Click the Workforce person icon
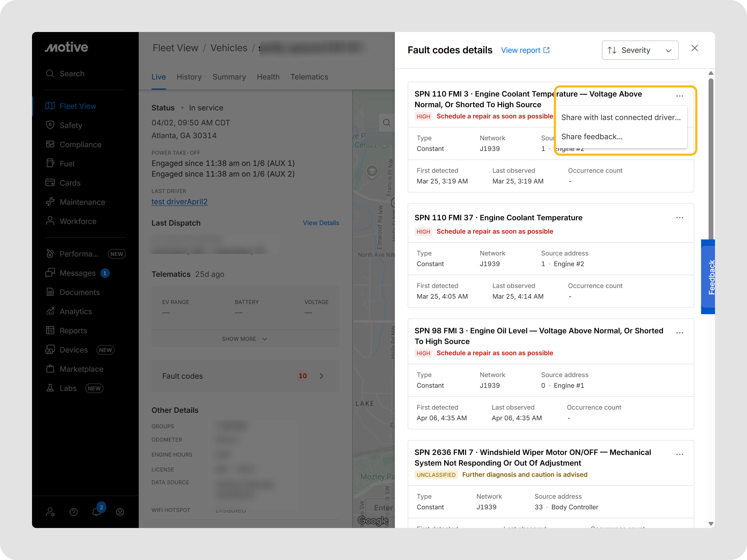The width and height of the screenshot is (747, 560). [x=50, y=221]
